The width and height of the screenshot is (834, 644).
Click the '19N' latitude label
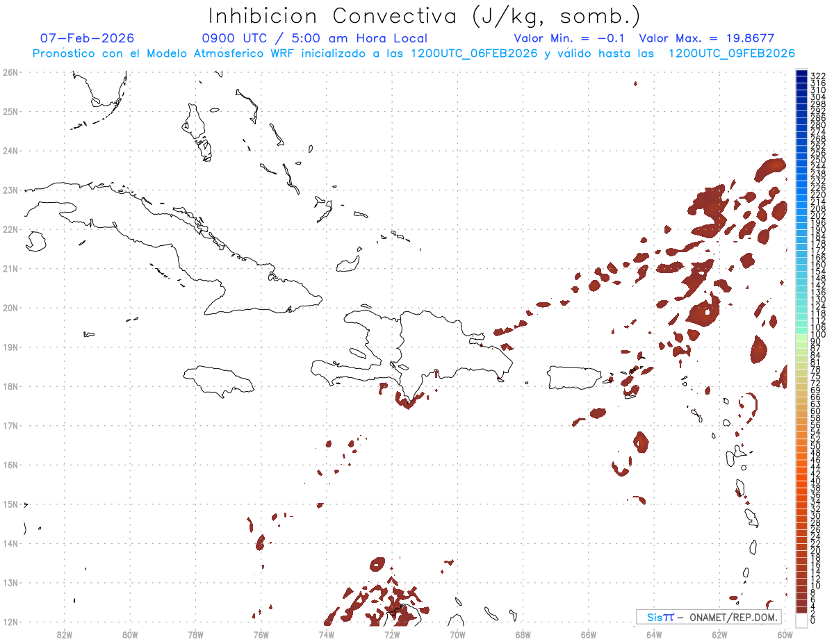10,347
